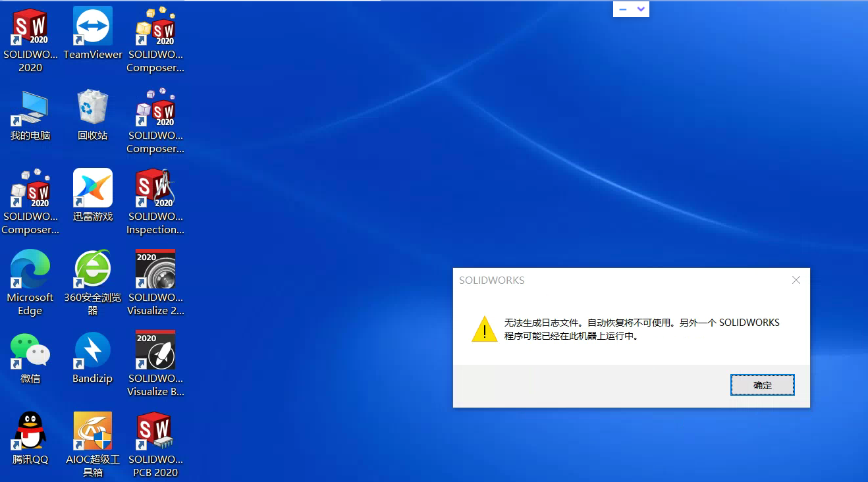The height and width of the screenshot is (482, 868).
Task: Open the SOLIDWORKS 2020 desktop shortcut
Action: (30, 26)
